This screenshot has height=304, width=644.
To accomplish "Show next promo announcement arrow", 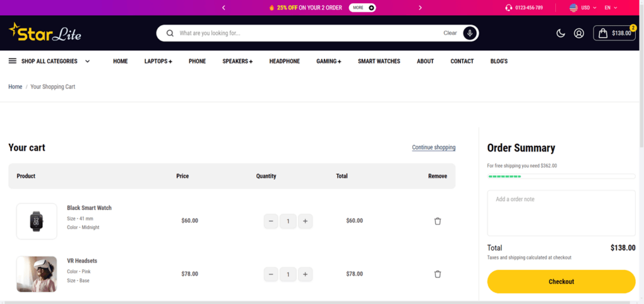I will [x=420, y=8].
